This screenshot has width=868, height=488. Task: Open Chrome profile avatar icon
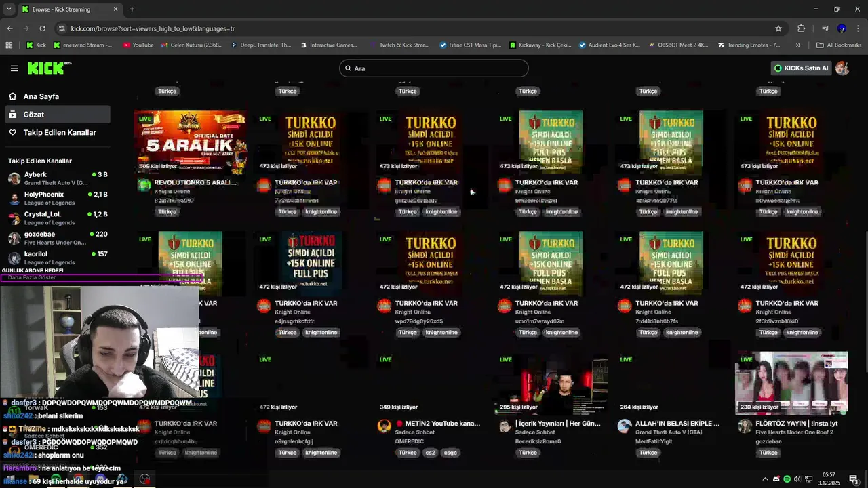(842, 28)
